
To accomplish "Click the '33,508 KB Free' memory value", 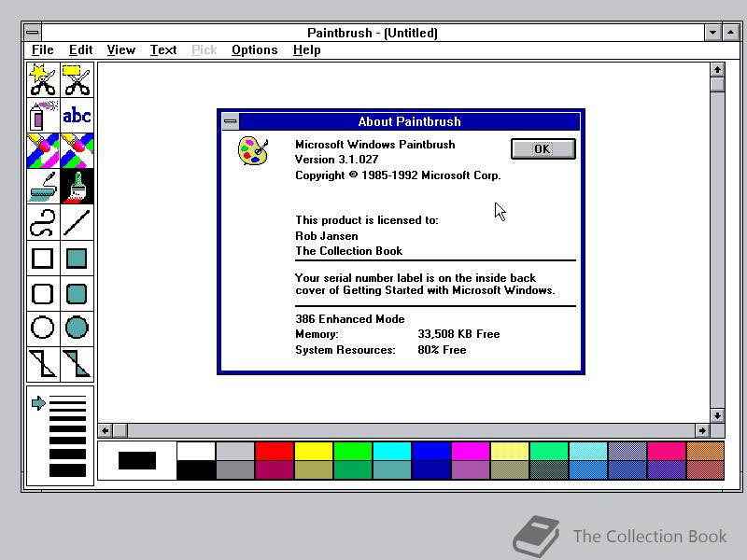I will tap(458, 334).
